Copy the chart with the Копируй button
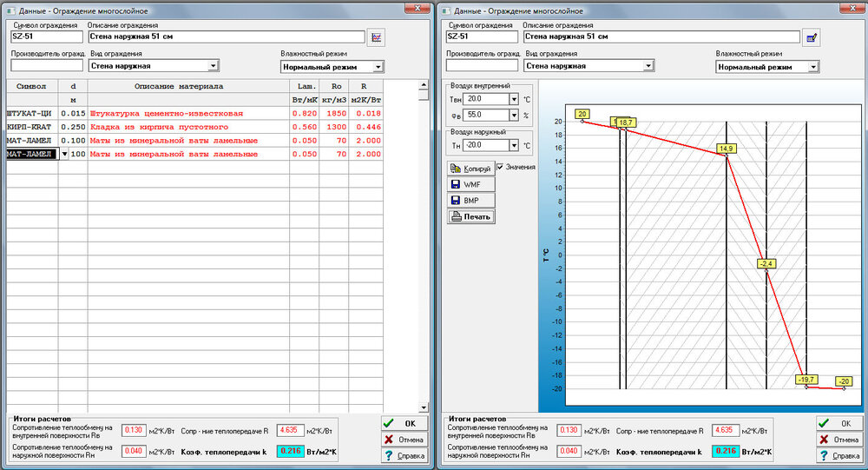Image resolution: width=868 pixels, height=470 pixels. click(x=470, y=169)
